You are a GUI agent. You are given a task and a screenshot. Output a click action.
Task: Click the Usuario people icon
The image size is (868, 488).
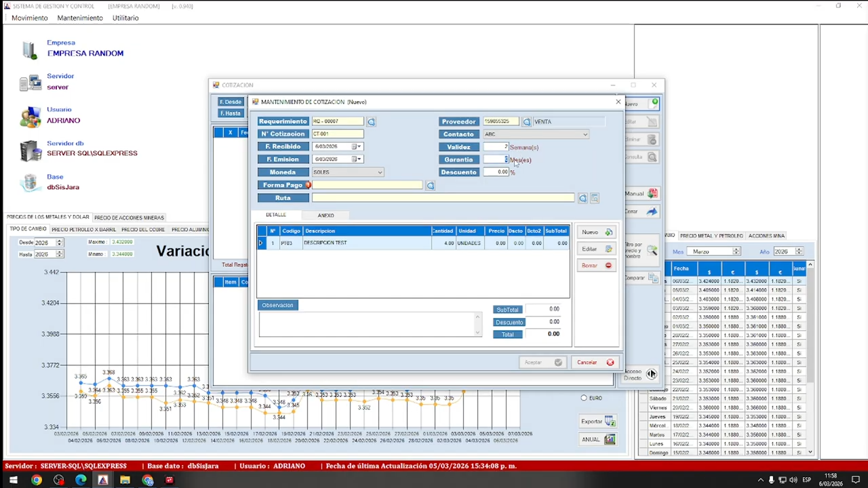click(30, 117)
